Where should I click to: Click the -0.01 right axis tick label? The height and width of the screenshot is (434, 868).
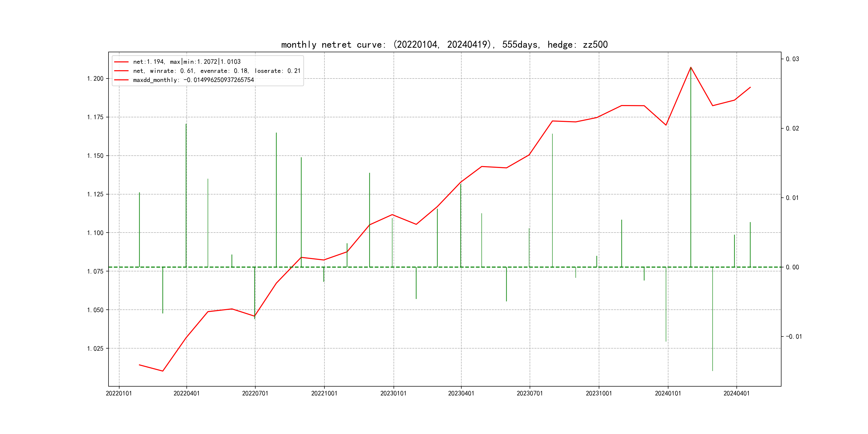794,337
